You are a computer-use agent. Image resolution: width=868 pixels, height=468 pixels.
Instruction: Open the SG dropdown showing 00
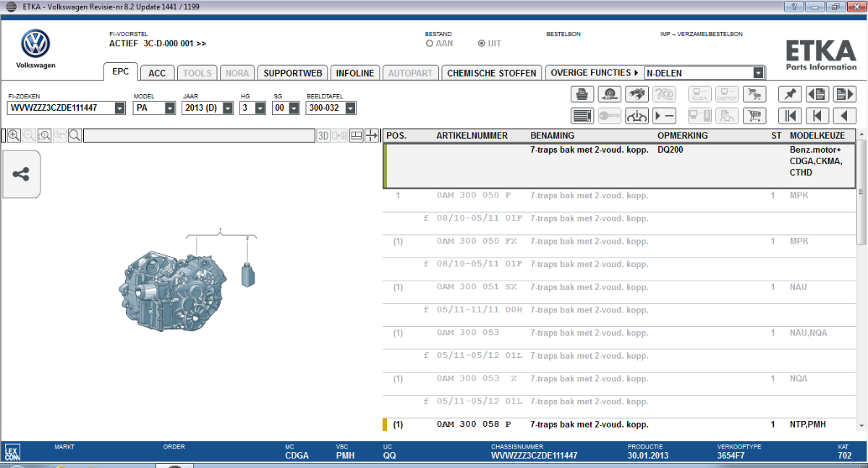[x=294, y=108]
